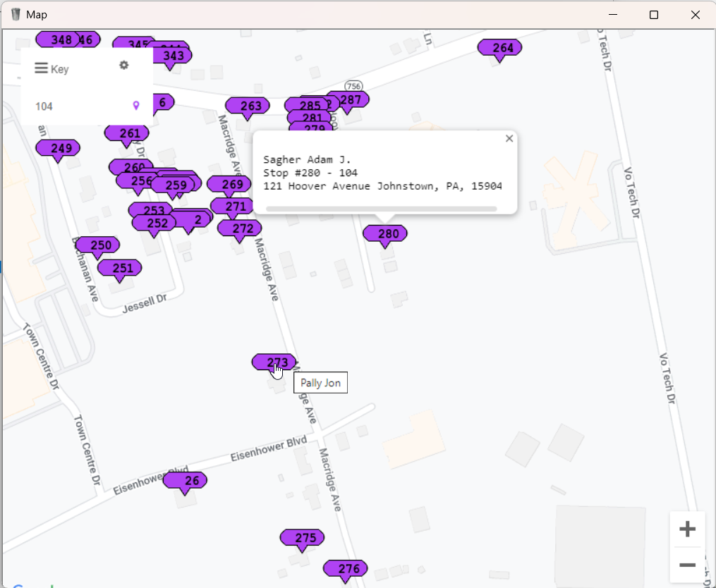Select stop marker 249
Screen dimensions: 716x588
click(x=59, y=148)
